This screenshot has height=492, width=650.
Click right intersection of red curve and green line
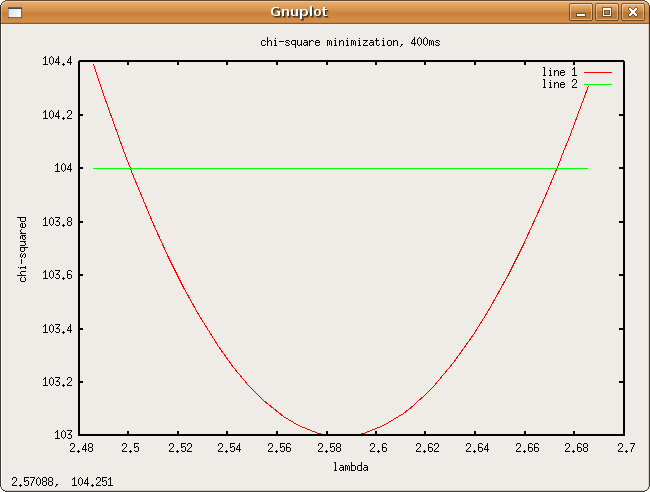pos(558,168)
